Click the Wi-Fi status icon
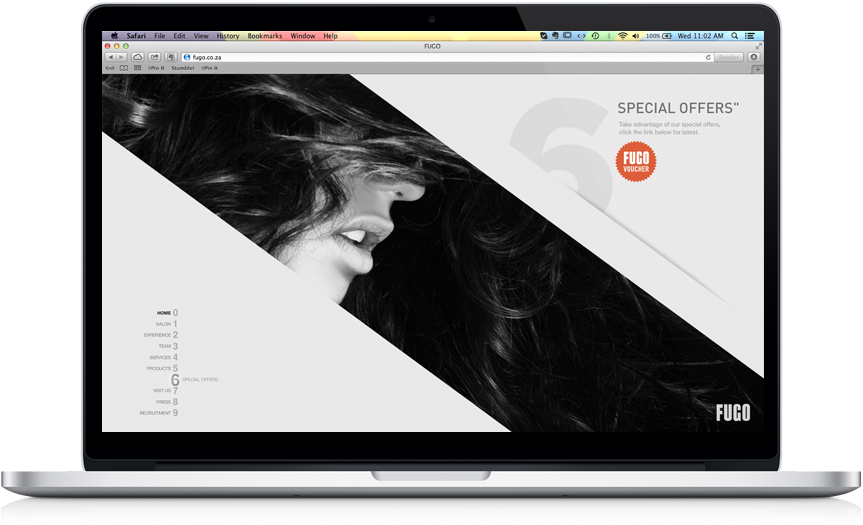863x525 pixels. [622, 36]
